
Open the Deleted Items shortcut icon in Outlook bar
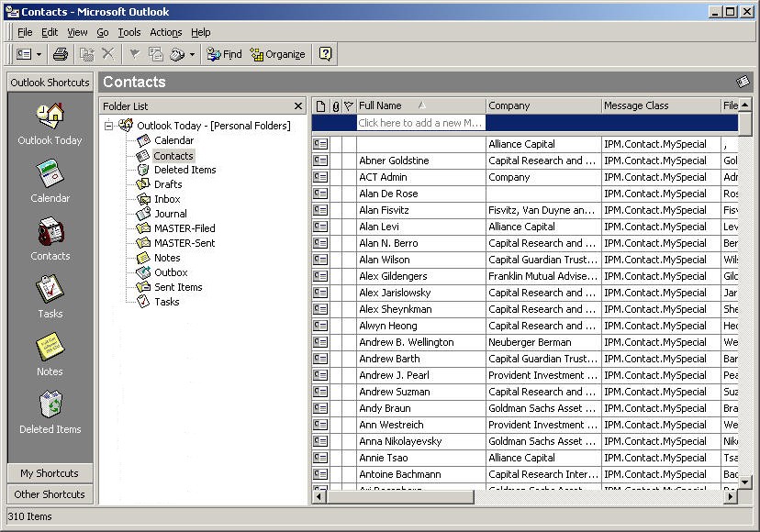[50, 405]
